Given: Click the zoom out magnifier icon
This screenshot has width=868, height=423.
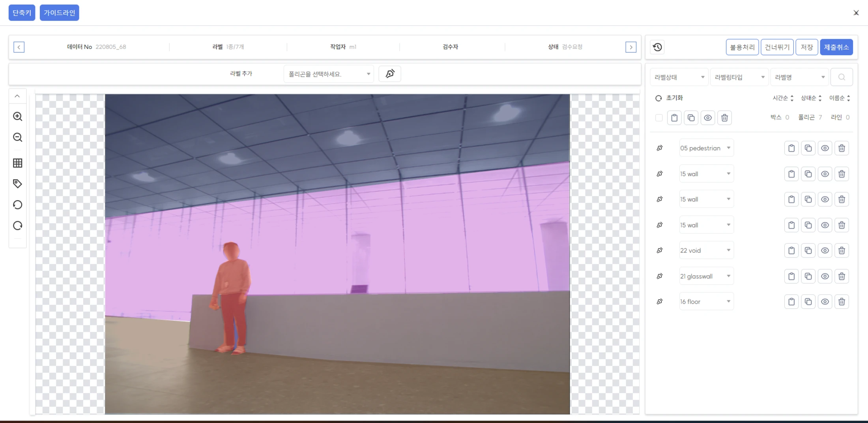Looking at the screenshot, I should (x=17, y=137).
